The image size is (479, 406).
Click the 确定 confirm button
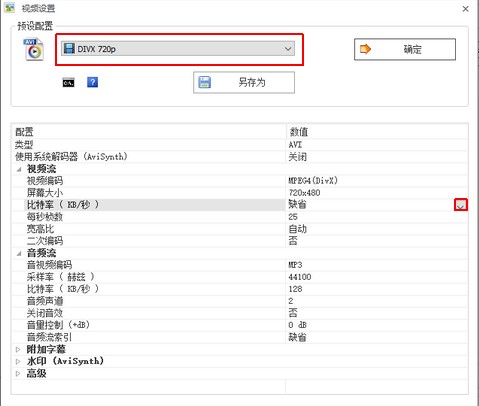[405, 49]
